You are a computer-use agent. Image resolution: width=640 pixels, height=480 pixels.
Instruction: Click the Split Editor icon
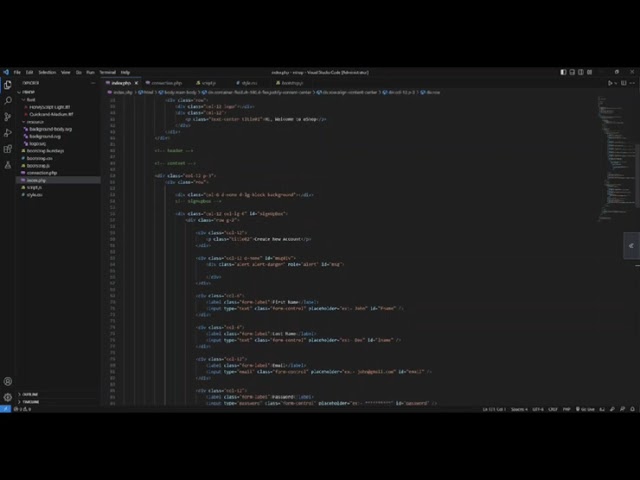pyautogui.click(x=624, y=83)
